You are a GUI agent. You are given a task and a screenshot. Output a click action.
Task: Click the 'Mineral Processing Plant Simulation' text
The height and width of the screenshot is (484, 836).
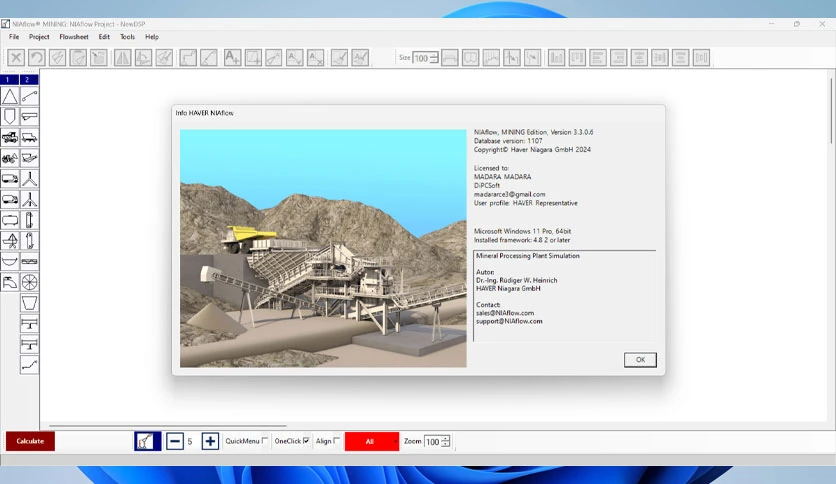coord(528,256)
